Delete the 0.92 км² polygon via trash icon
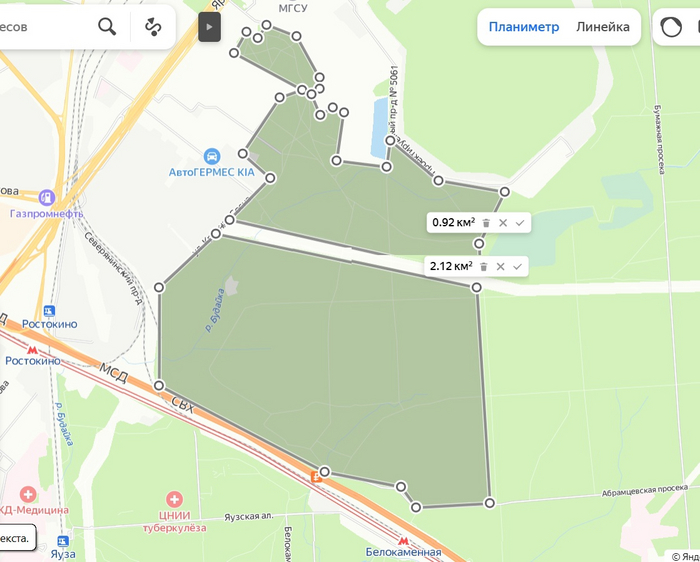The height and width of the screenshot is (562, 700). click(486, 223)
